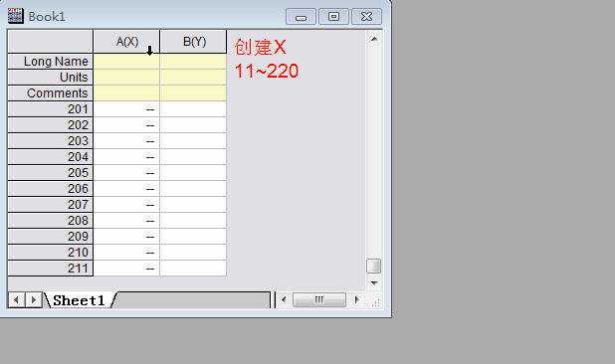Click the Book1 workbook icon in title bar
The height and width of the screenshot is (364, 615).
(x=16, y=16)
